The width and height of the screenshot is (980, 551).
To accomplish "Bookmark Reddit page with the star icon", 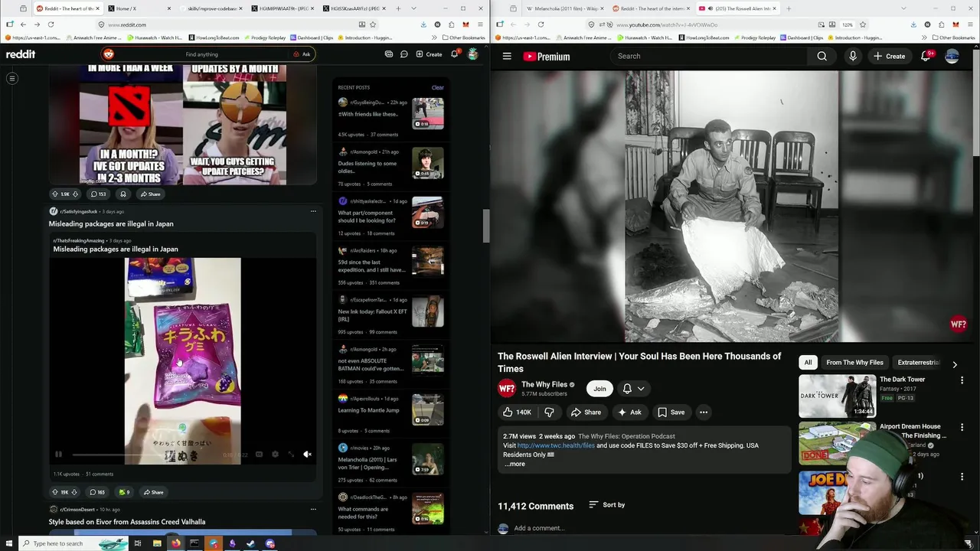I will click(x=373, y=24).
